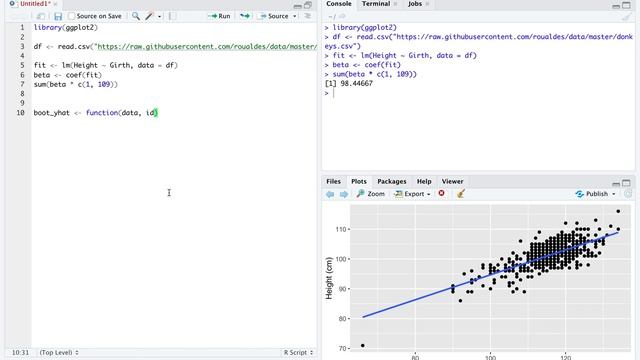This screenshot has width=640, height=360.
Task: Zoom the plot in a new window
Action: tap(371, 194)
